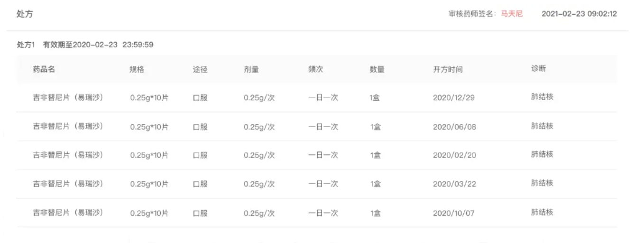Screen dimensions: 644x243
Task: Click the 规格 column header
Action: [137, 70]
